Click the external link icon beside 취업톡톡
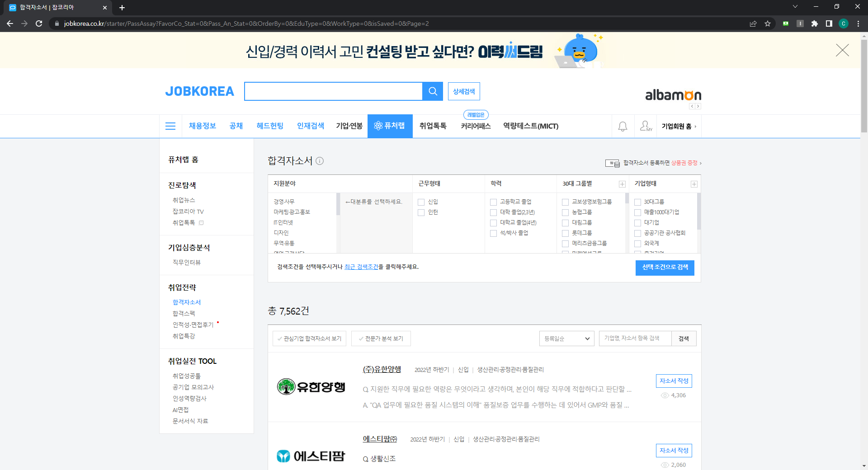Screen dimensions: 868x470 point(202,223)
